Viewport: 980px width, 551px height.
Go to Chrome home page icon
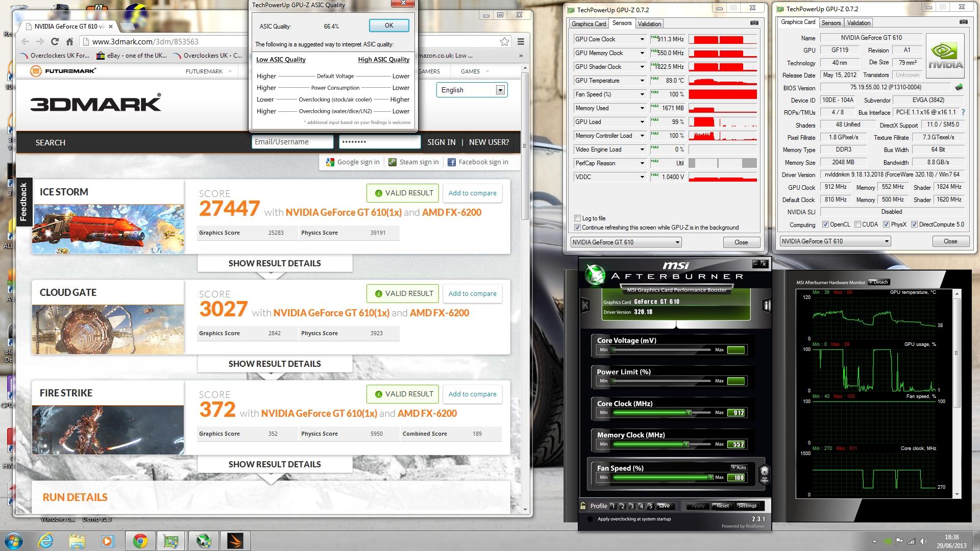point(70,42)
